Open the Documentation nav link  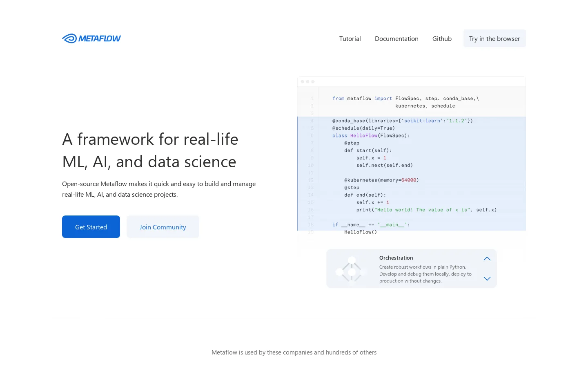point(396,38)
